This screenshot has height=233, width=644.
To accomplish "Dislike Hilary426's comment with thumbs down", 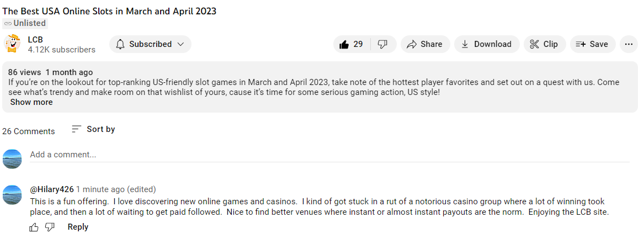I will click(50, 227).
